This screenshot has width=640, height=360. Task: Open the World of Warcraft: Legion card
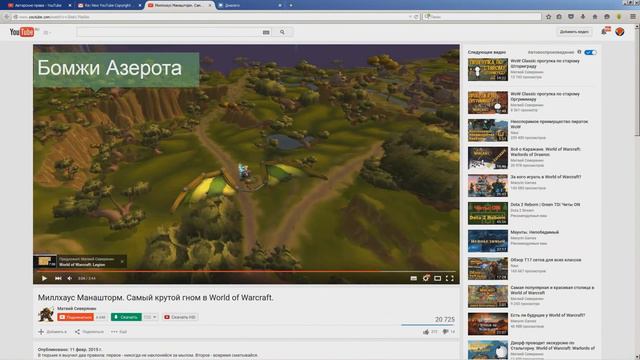click(x=80, y=262)
